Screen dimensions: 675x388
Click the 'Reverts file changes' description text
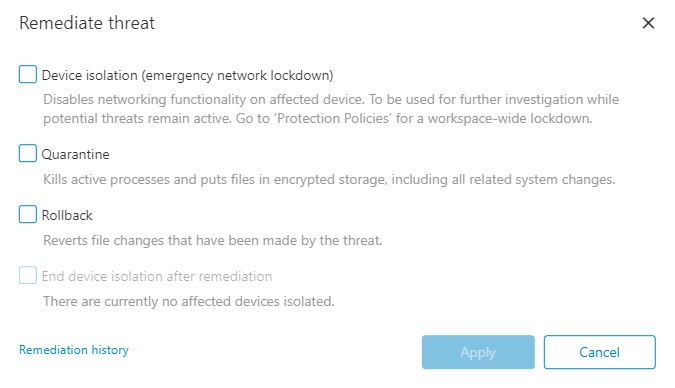[x=213, y=240]
